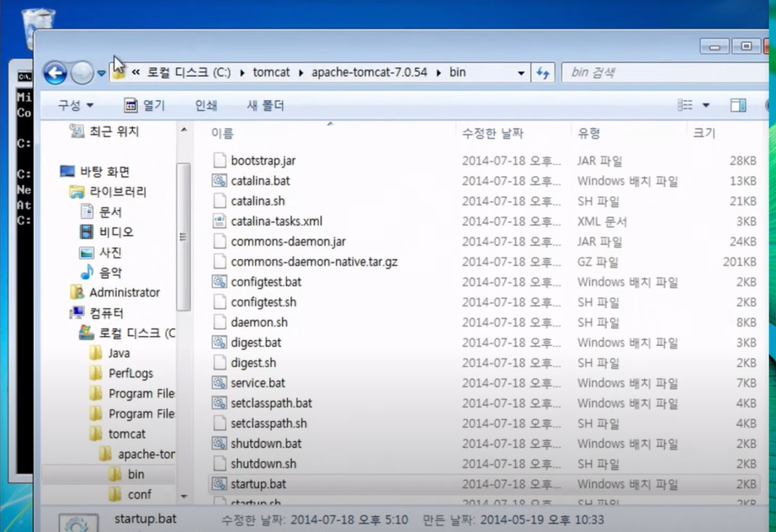This screenshot has height=532, width=776.
Task: Click the refresh button beside address bar
Action: tap(543, 73)
